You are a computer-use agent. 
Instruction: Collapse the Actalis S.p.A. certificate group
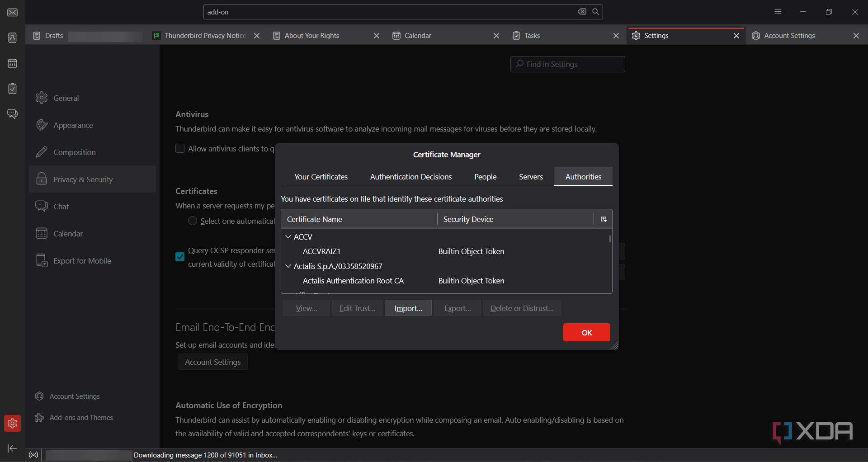point(288,266)
